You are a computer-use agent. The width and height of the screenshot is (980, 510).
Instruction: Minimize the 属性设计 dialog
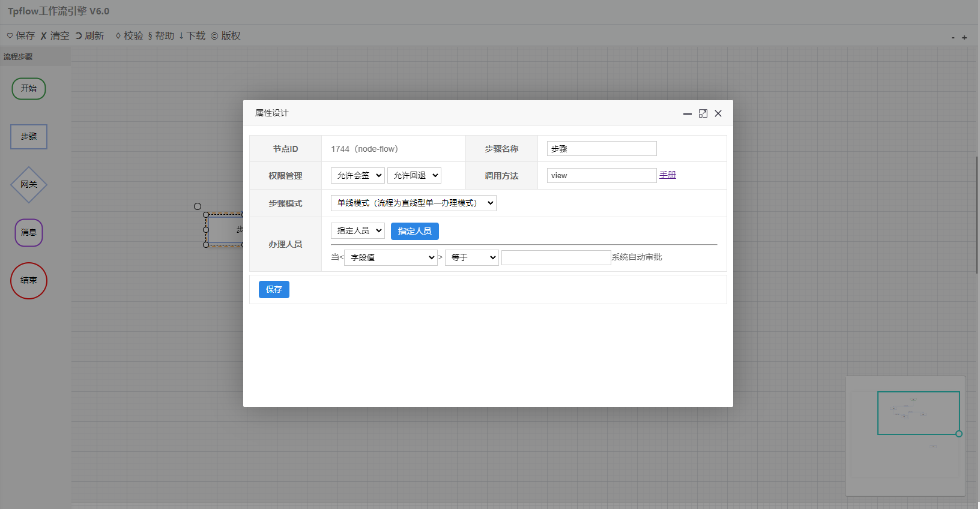[x=688, y=113]
